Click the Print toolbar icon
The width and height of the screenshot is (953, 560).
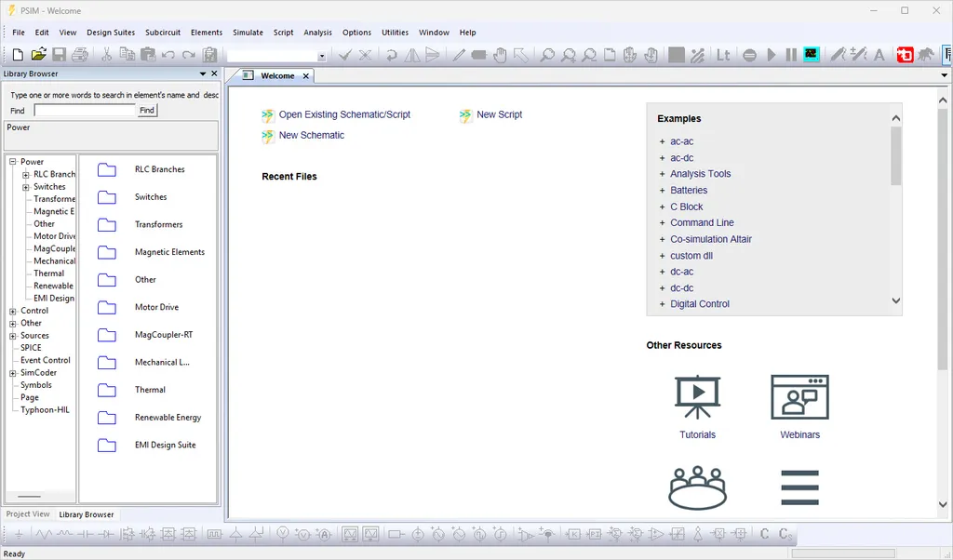(x=80, y=55)
